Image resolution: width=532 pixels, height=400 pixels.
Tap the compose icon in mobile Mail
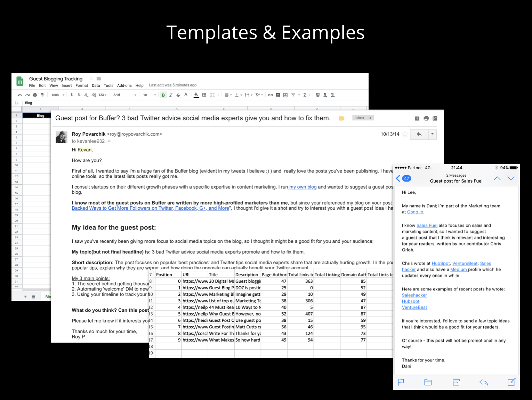(511, 382)
